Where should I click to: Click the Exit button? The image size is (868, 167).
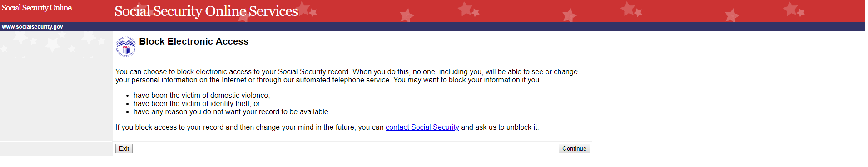click(x=124, y=149)
